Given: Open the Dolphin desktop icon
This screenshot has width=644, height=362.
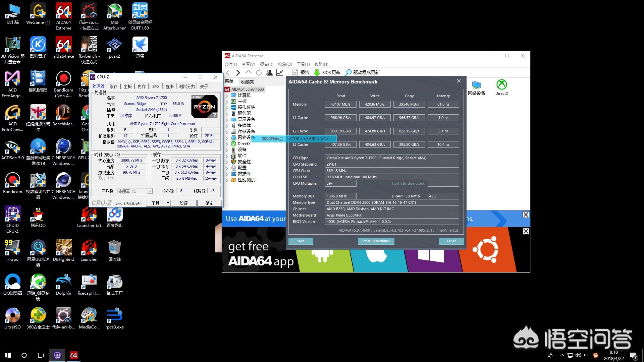Looking at the screenshot, I should point(64,285).
